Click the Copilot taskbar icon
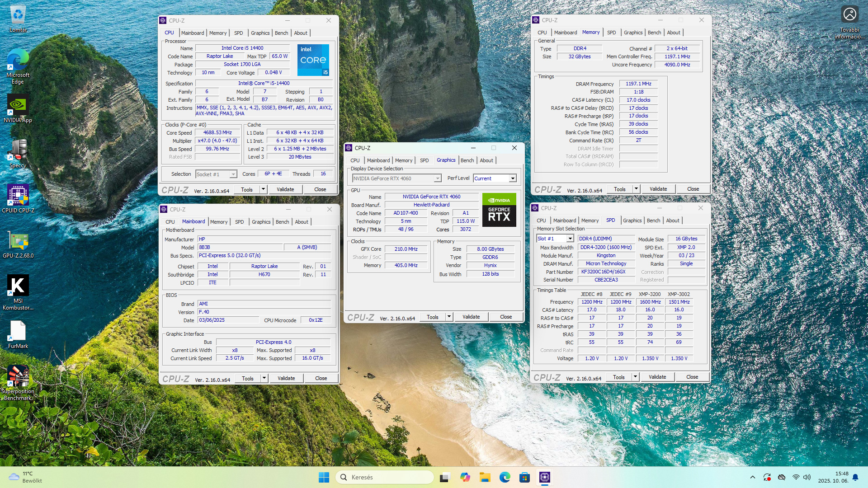Screen dimensions: 868x488 tap(465, 477)
